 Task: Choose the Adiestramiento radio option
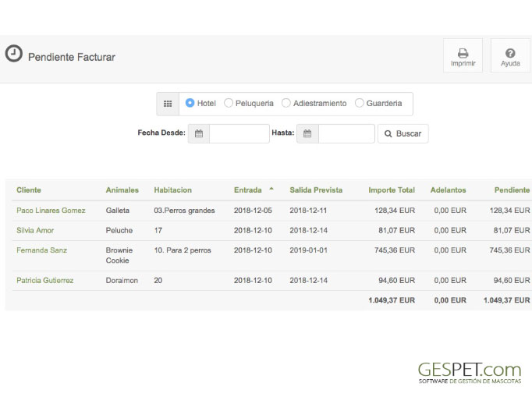286,103
